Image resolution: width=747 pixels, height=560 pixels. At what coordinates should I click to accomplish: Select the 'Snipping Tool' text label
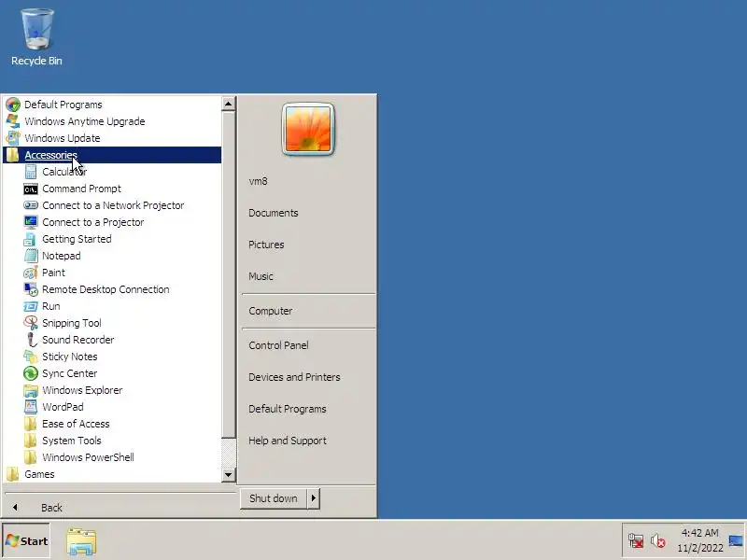tap(72, 323)
